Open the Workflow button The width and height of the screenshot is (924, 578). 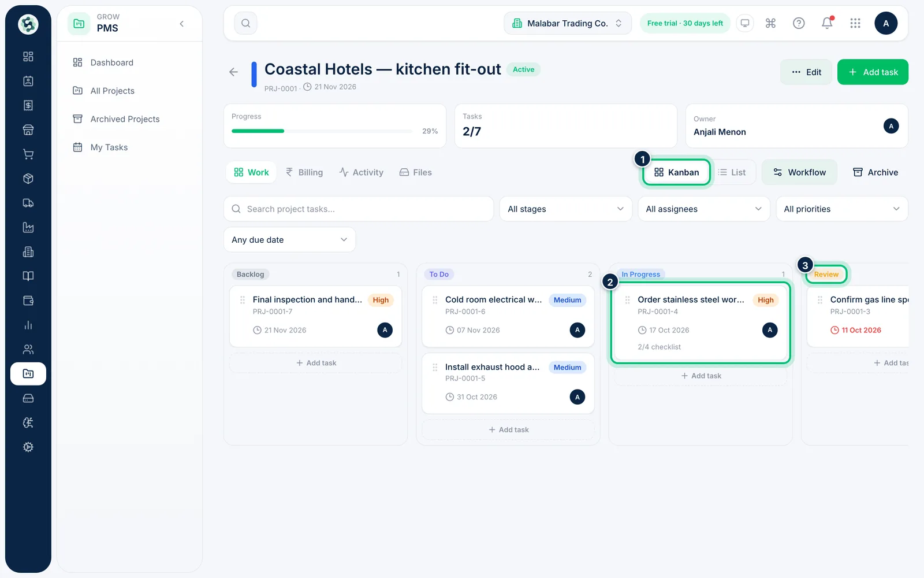(x=799, y=172)
